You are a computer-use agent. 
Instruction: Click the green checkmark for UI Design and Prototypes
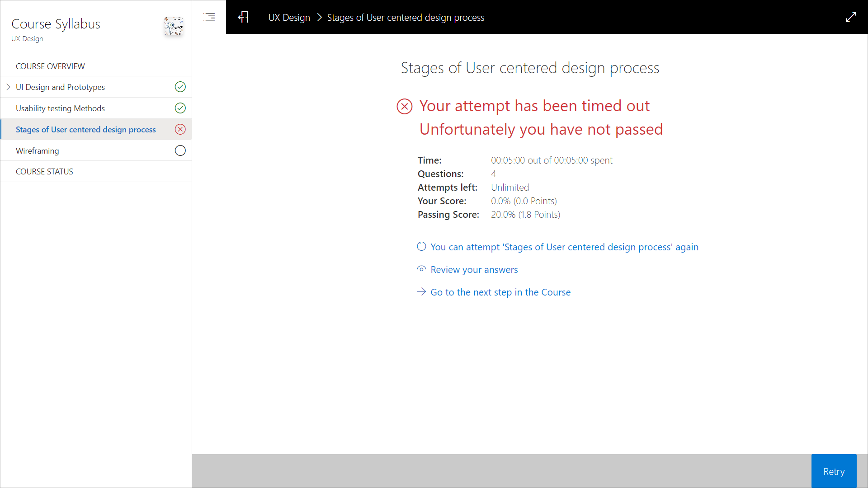click(180, 87)
